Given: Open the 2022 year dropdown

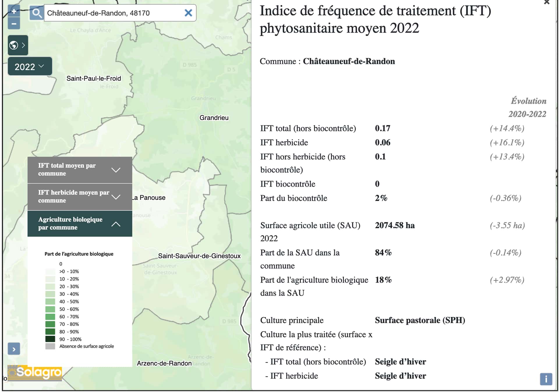Looking at the screenshot, I should (x=30, y=66).
